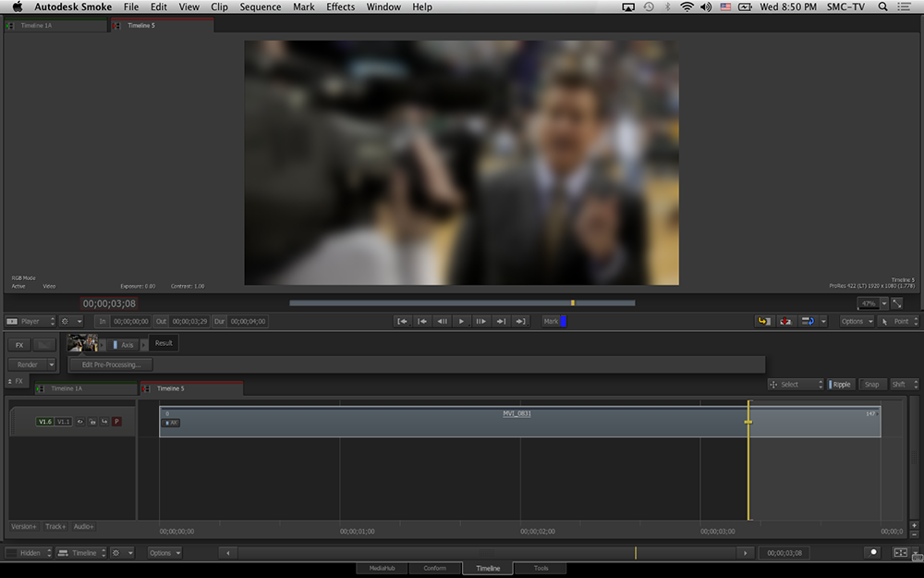Click the viewer scrub bar position marker
The width and height of the screenshot is (924, 578).
pyautogui.click(x=573, y=302)
